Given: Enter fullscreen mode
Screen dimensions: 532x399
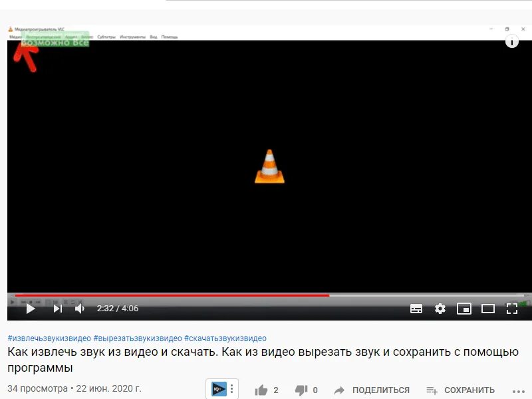Looking at the screenshot, I should [x=511, y=309].
